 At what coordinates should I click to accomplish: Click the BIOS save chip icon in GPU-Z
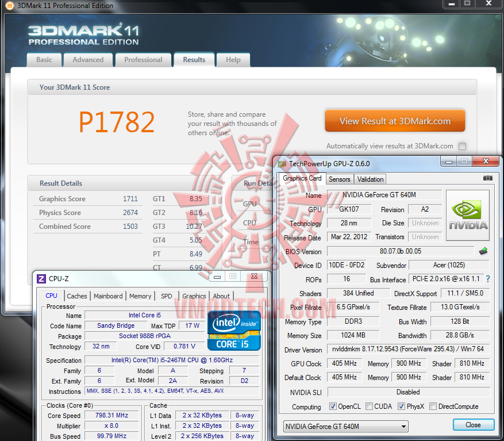pyautogui.click(x=483, y=251)
